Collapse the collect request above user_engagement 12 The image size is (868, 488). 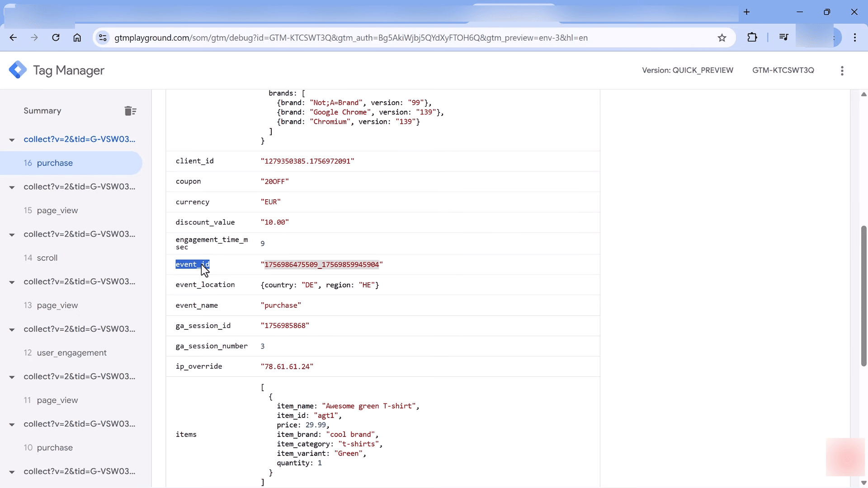(x=12, y=329)
